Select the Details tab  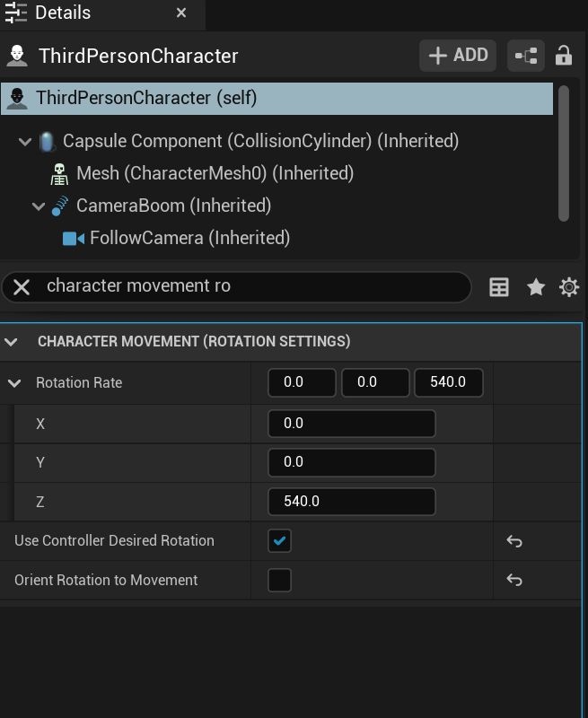click(x=63, y=13)
